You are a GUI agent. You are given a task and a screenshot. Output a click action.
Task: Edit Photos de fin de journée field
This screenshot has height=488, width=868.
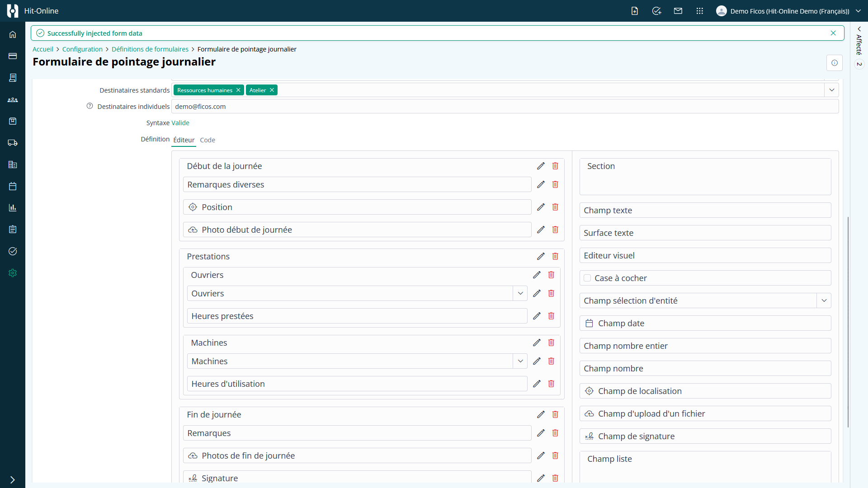click(541, 456)
